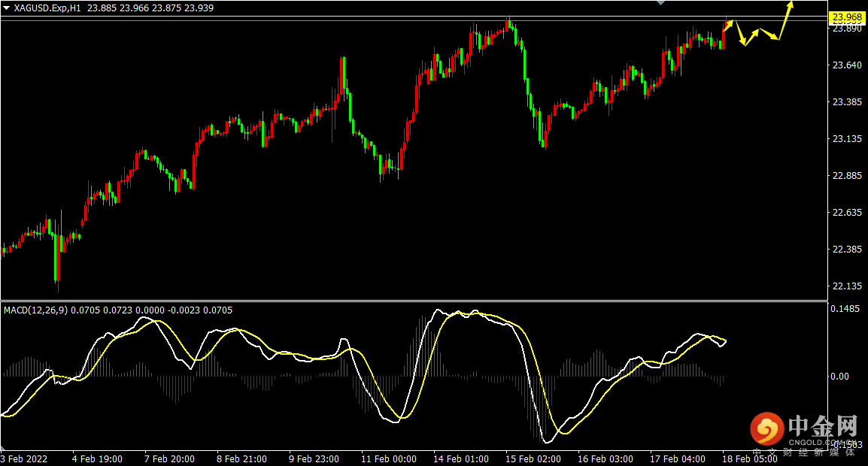This screenshot has width=868, height=466.
Task: Click the 15 Feb 02:00 time axis label
Action: (x=533, y=458)
